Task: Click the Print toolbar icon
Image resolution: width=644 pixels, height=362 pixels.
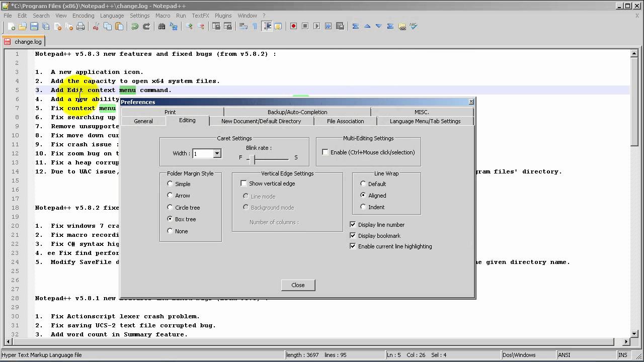Action: (x=80, y=26)
